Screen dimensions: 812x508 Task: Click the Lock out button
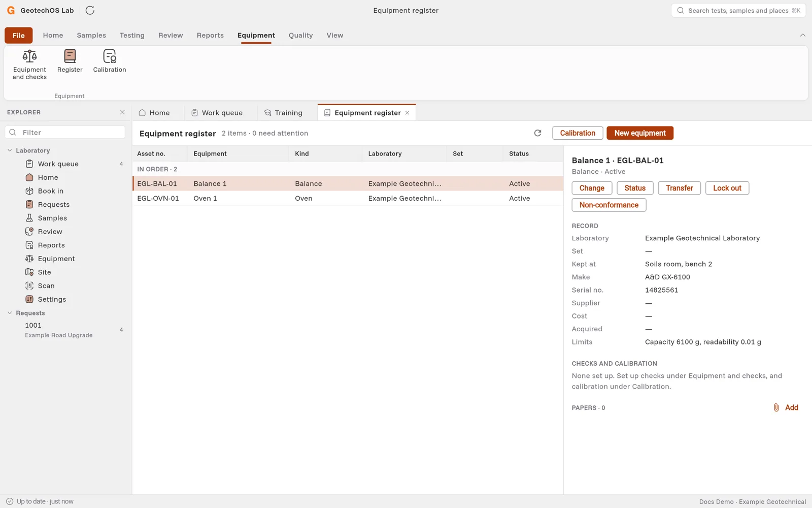(x=727, y=188)
